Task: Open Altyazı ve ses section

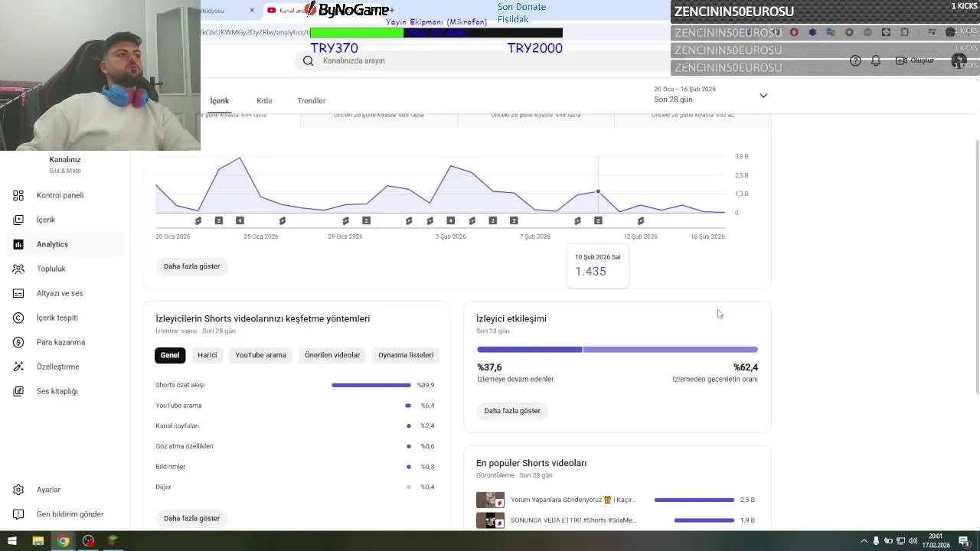Action: [61, 293]
